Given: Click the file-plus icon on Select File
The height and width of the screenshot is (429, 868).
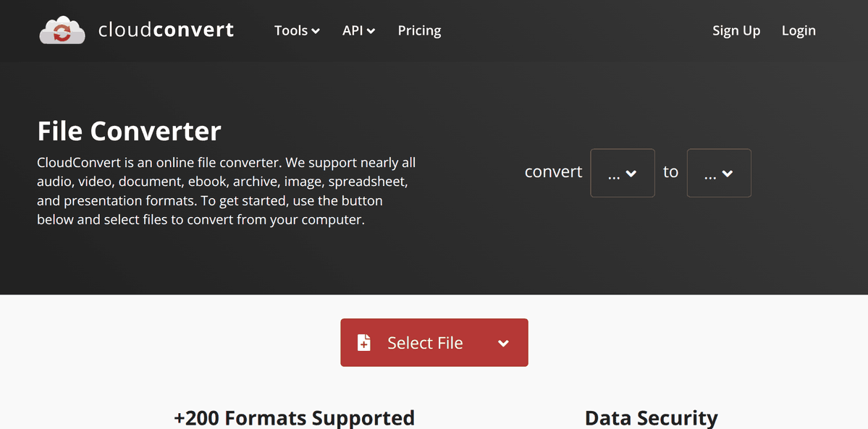Looking at the screenshot, I should pos(364,343).
